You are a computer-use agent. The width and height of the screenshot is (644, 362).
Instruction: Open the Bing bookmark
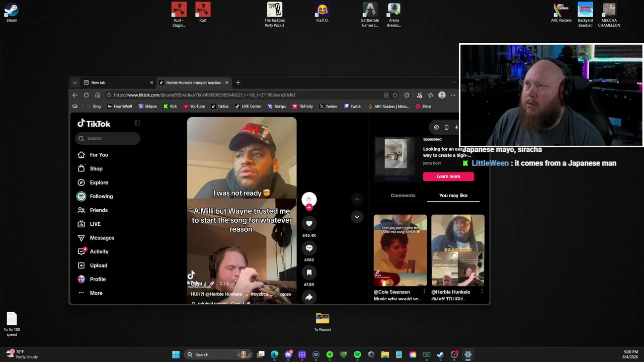click(x=94, y=107)
